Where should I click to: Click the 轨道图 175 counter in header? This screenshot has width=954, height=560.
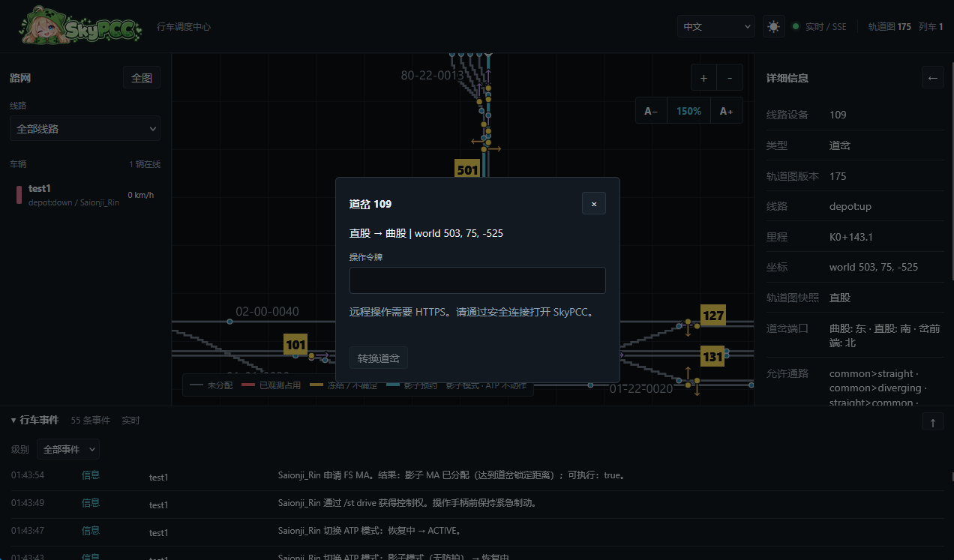889,26
